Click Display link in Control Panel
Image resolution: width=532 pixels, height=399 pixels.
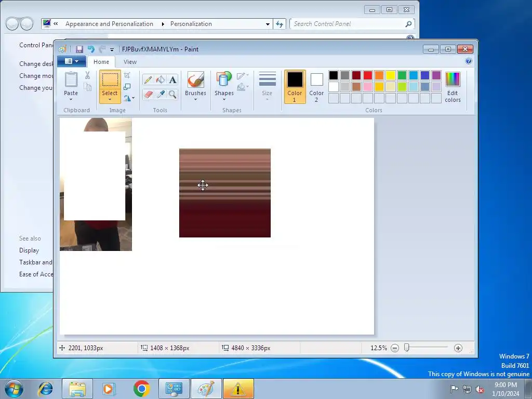[29, 250]
